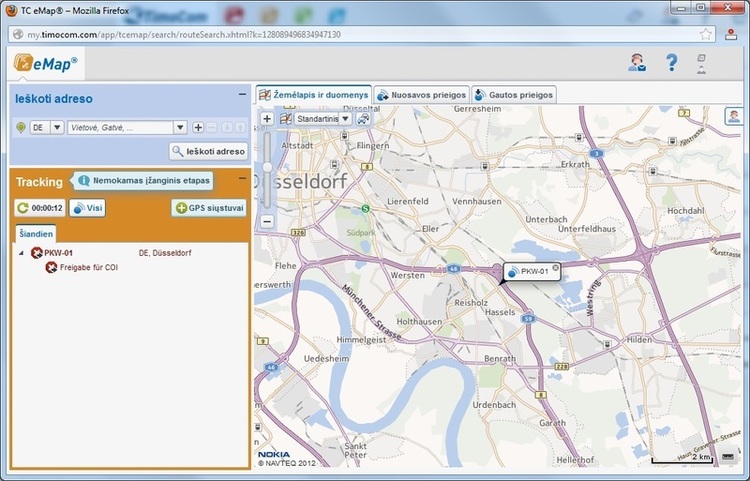Switch to Nuosavos prieigos tab
750x481 pixels.
pyautogui.click(x=421, y=94)
